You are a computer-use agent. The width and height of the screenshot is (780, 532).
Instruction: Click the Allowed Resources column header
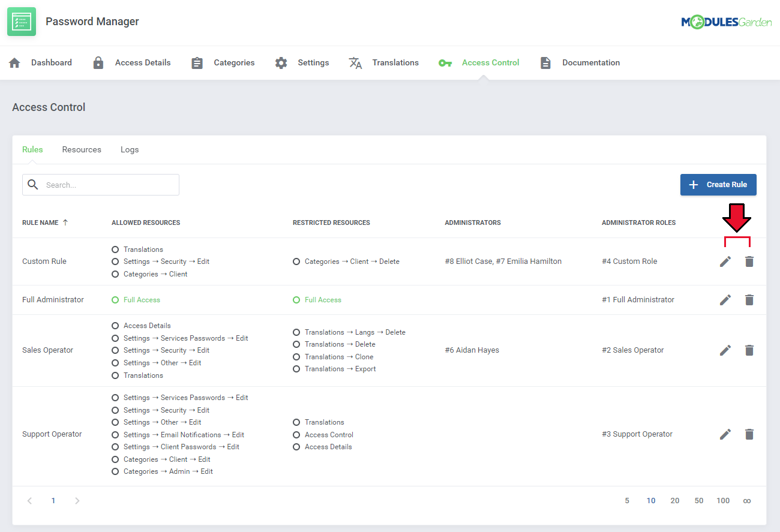pos(146,223)
